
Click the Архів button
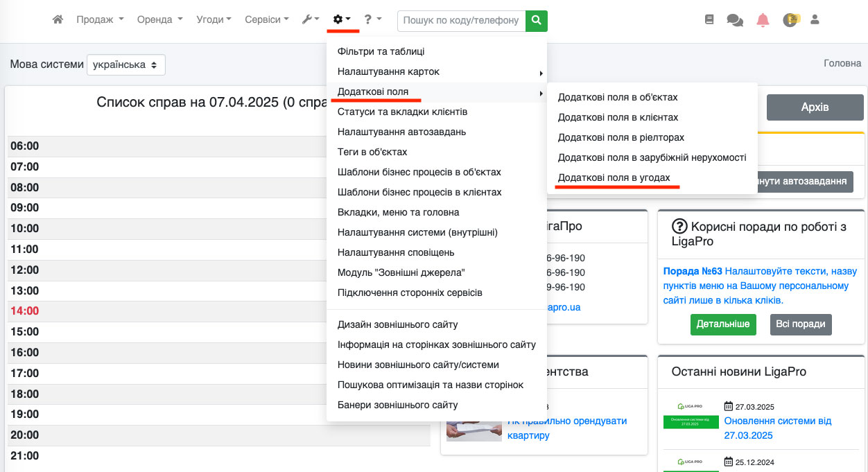815,107
